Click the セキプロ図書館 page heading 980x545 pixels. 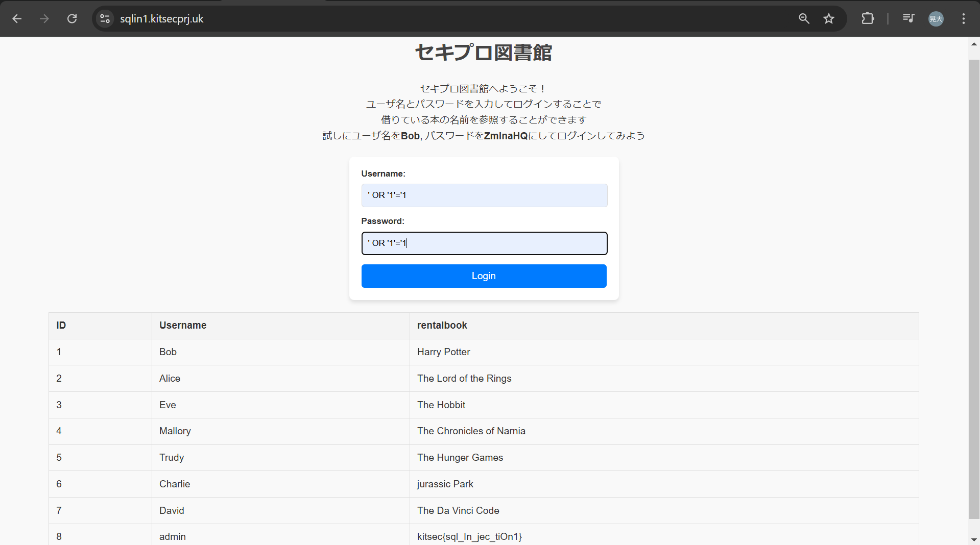point(483,52)
